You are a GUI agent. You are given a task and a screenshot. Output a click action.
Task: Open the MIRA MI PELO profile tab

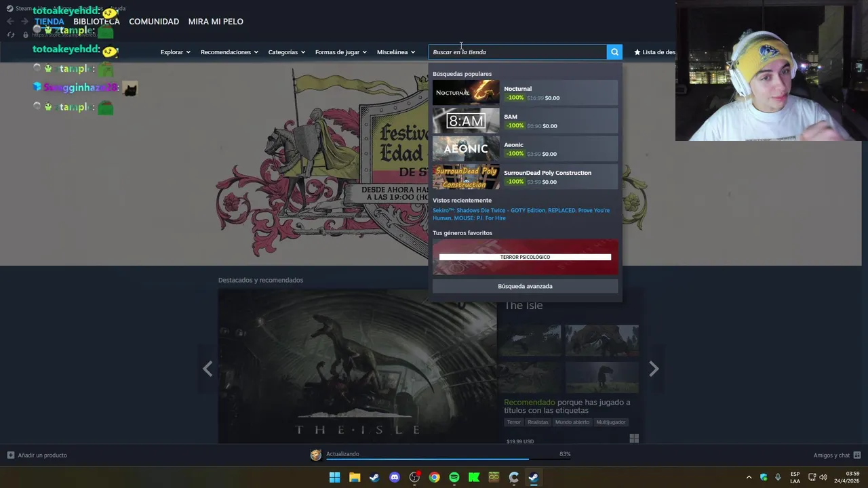pyautogui.click(x=216, y=22)
